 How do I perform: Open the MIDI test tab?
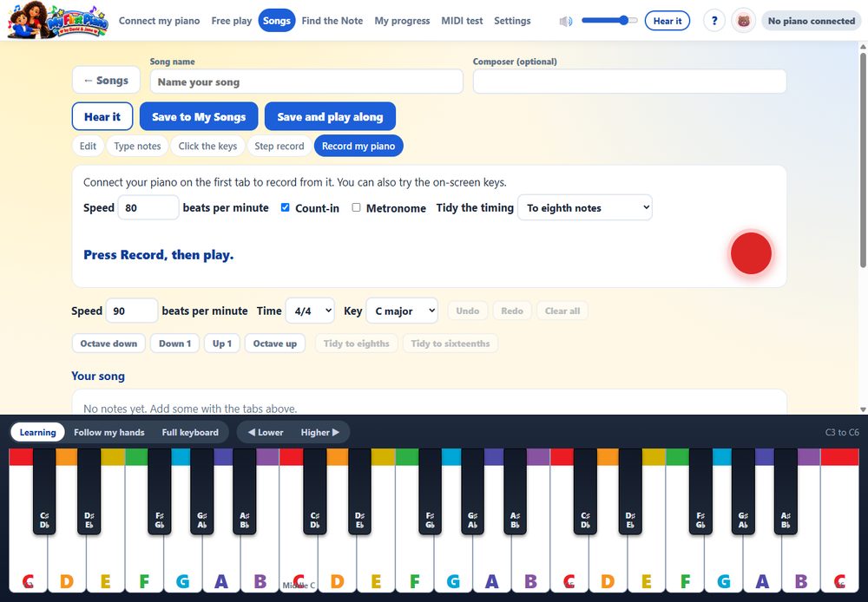(x=462, y=21)
